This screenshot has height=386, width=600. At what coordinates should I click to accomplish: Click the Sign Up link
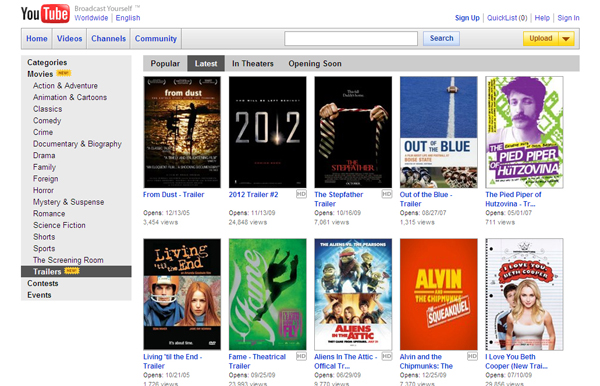coord(467,18)
